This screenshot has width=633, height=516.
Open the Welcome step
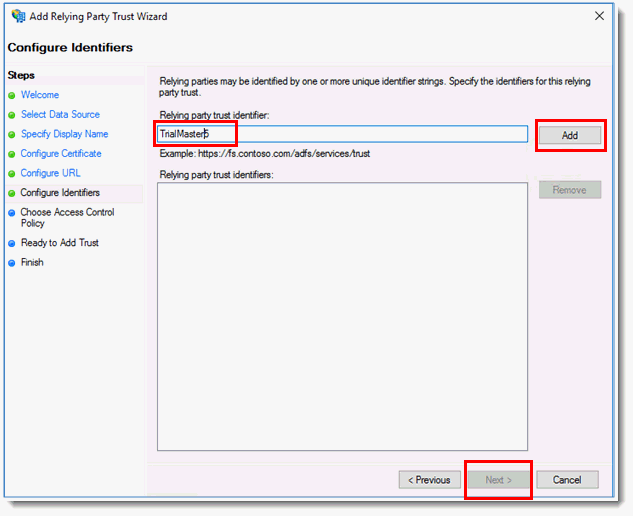point(40,95)
